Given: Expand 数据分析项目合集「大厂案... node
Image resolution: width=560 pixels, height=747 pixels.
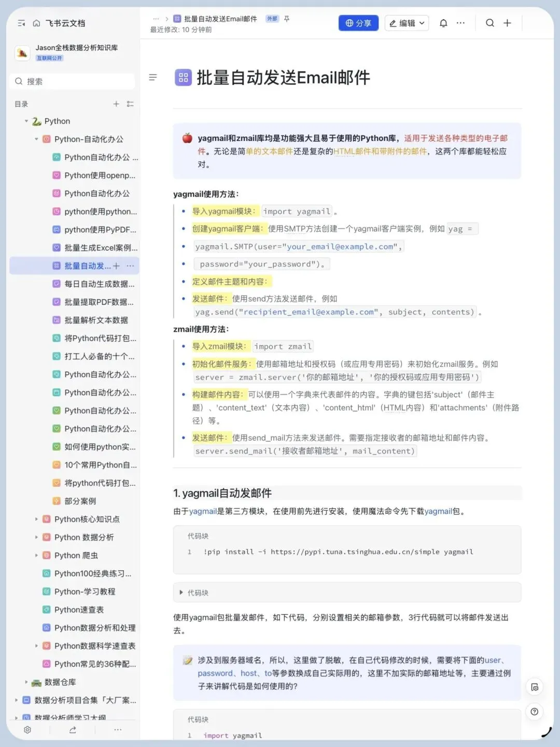Looking at the screenshot, I should [x=16, y=700].
